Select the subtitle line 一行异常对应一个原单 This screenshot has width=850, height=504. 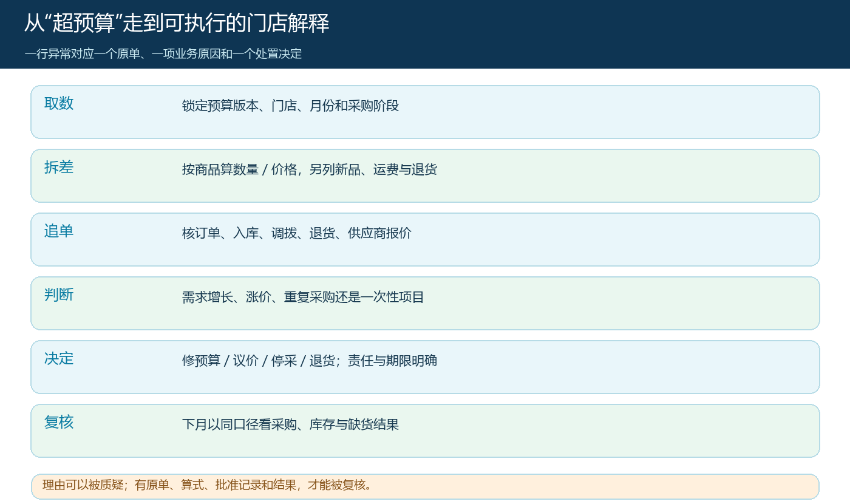[163, 54]
